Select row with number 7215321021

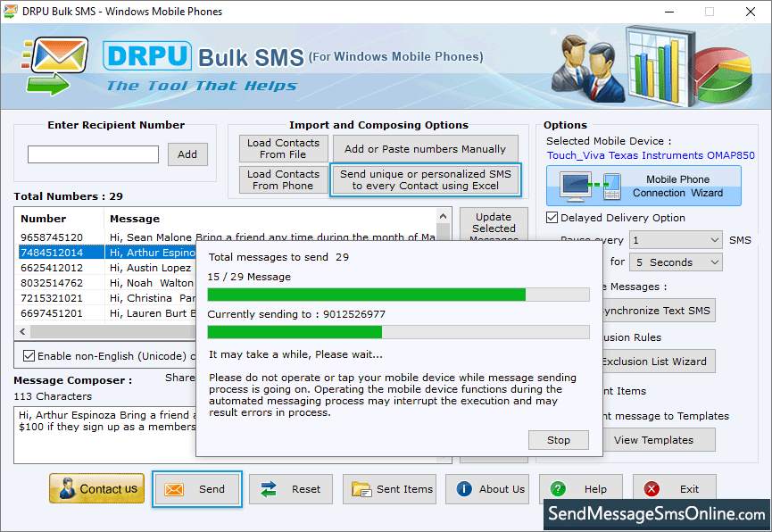click(107, 298)
